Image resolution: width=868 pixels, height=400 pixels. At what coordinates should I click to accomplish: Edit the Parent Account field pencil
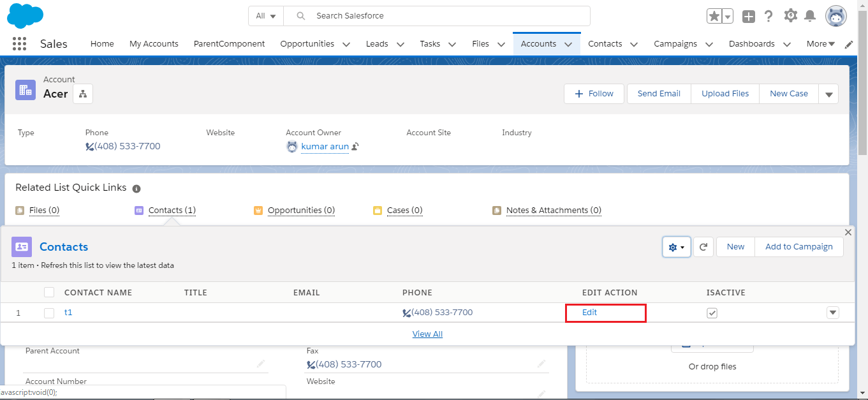[x=261, y=364]
